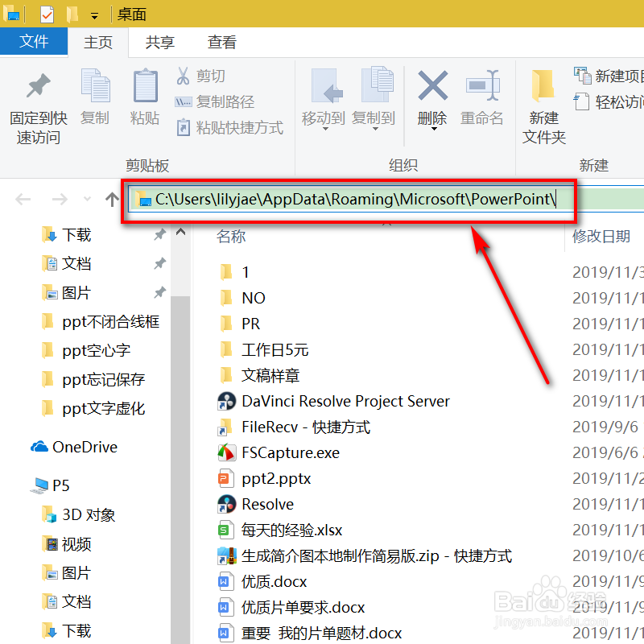
Task: Open Easy access (轻松访问) menu
Action: point(609,102)
